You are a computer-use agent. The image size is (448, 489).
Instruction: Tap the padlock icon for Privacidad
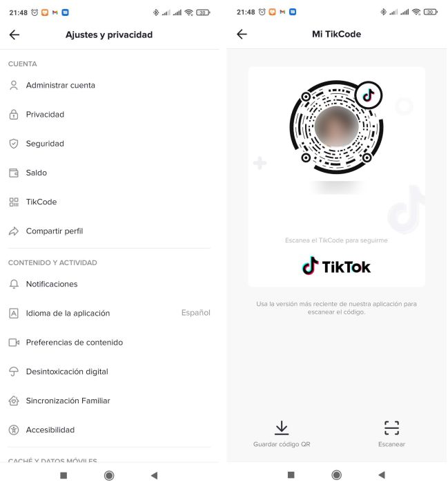coord(14,115)
